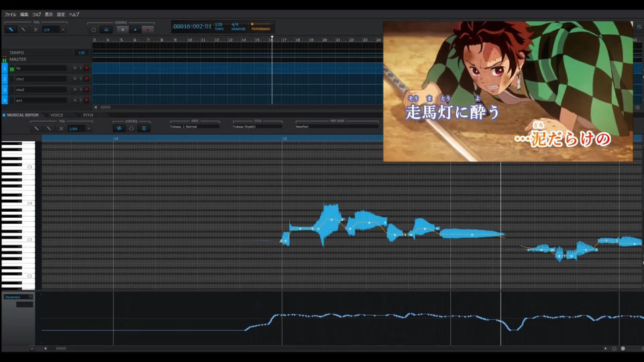This screenshot has width=644, height=362.
Task: Toggle the diamond-shaped editor CONTROL icon
Action: [131, 129]
